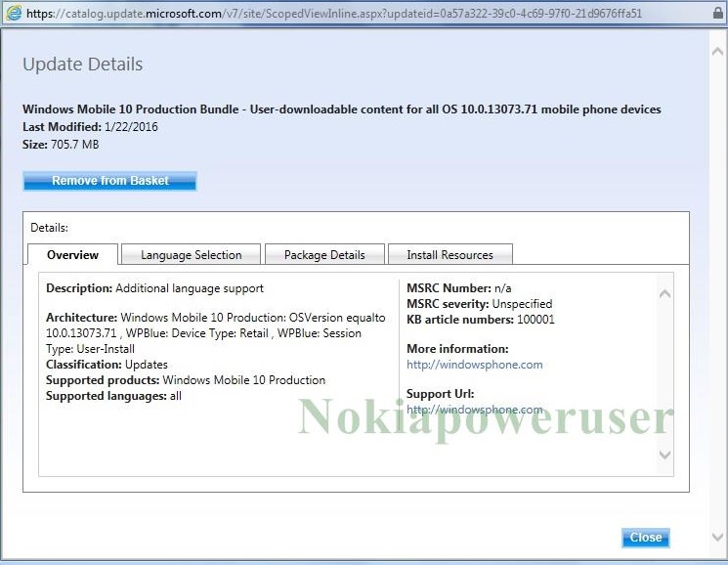
Task: Click the Internet Explorer page icon in address bar
Action: point(14,13)
